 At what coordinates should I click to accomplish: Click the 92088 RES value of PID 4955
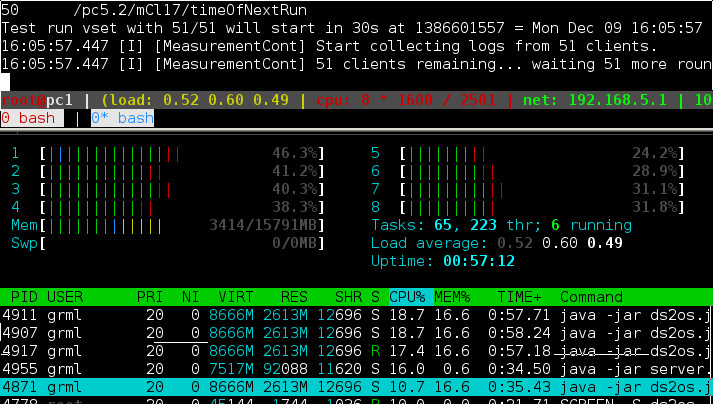tap(285, 369)
